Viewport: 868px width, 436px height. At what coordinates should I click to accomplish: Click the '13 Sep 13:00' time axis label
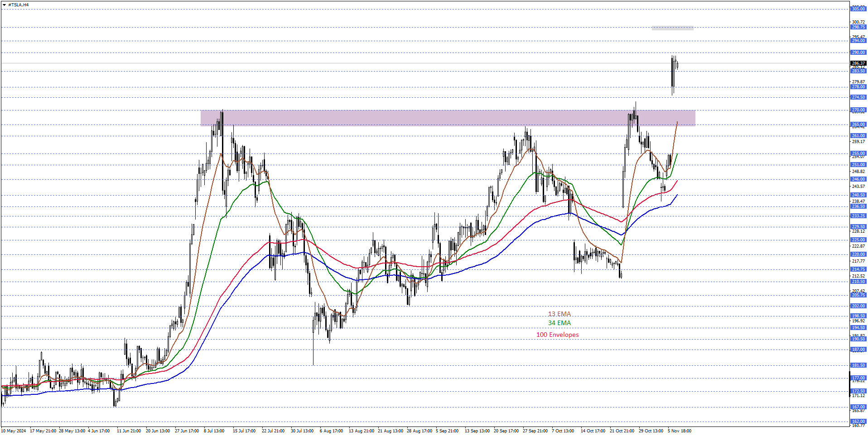coord(477,431)
